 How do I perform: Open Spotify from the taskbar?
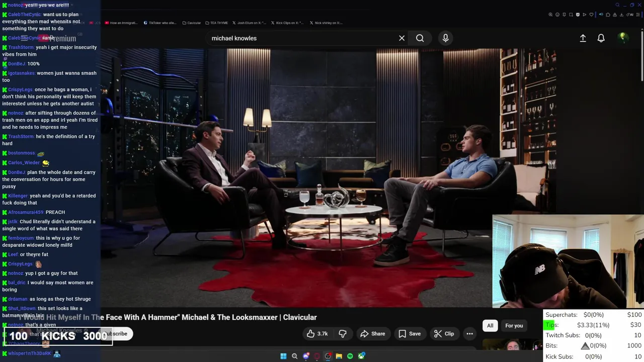pos(350,356)
